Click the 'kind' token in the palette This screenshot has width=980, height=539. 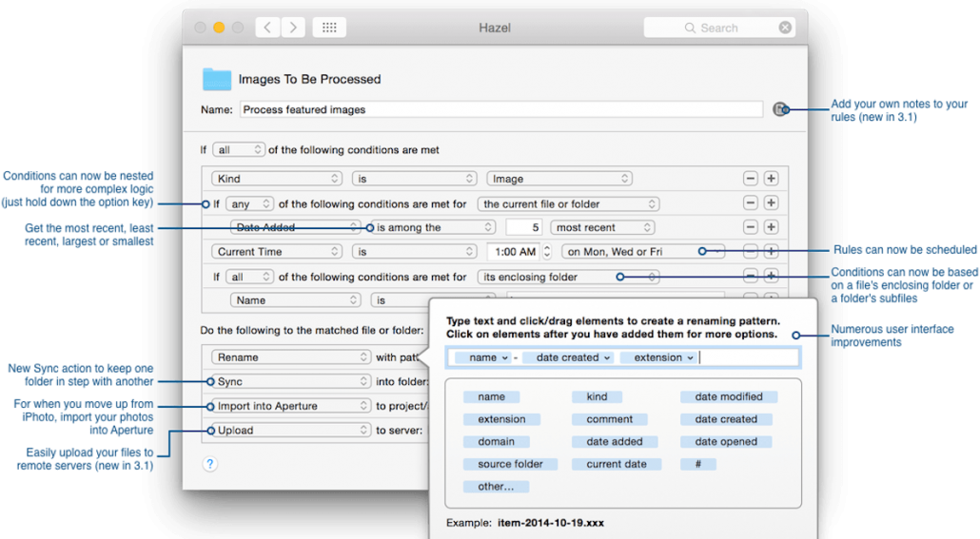pyautogui.click(x=597, y=396)
